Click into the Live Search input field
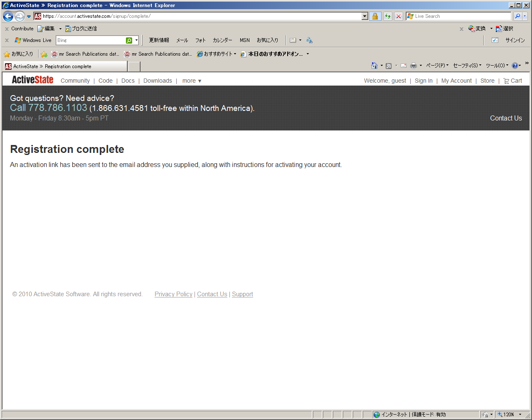 point(461,16)
